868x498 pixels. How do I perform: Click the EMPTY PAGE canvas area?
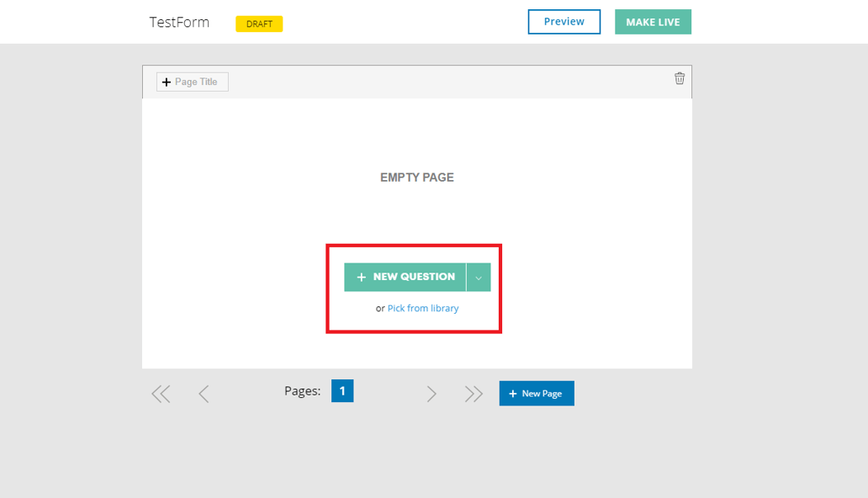415,177
